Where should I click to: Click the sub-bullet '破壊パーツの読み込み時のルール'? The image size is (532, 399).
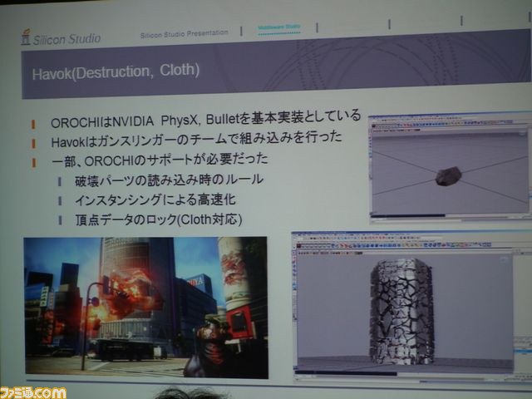(x=169, y=180)
